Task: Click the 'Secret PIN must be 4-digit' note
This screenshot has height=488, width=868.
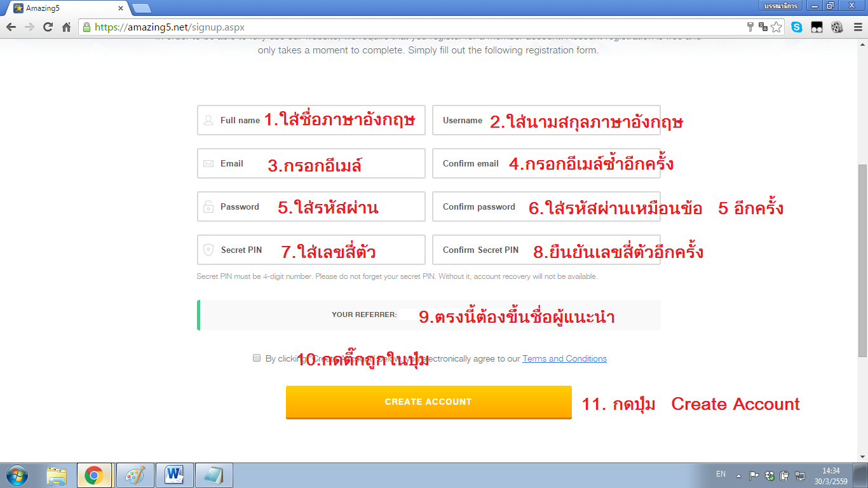Action: pos(397,276)
